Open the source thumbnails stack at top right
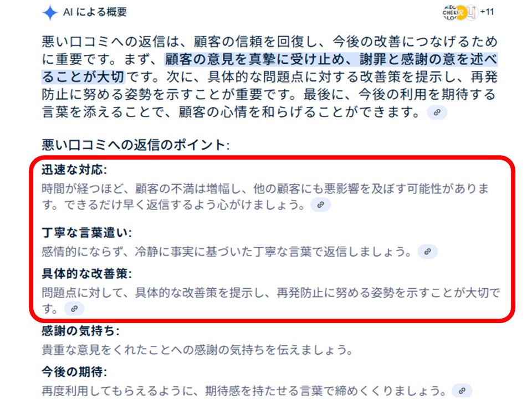532x399 pixels. pyautogui.click(x=460, y=13)
